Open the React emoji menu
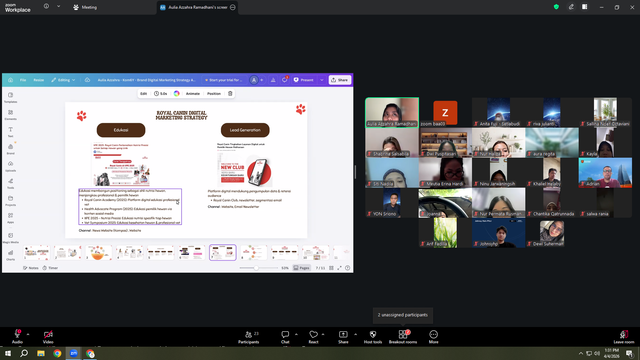The height and width of the screenshot is (360, 640). (x=313, y=337)
